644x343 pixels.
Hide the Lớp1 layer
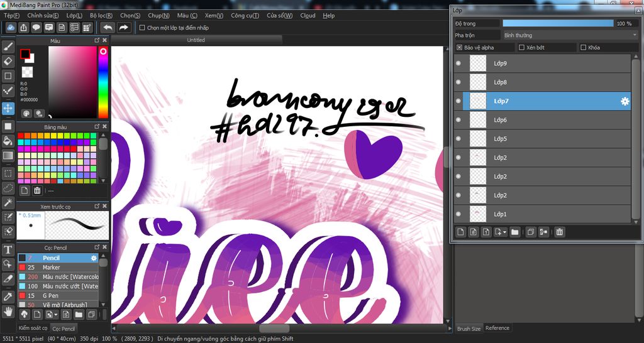(x=458, y=214)
